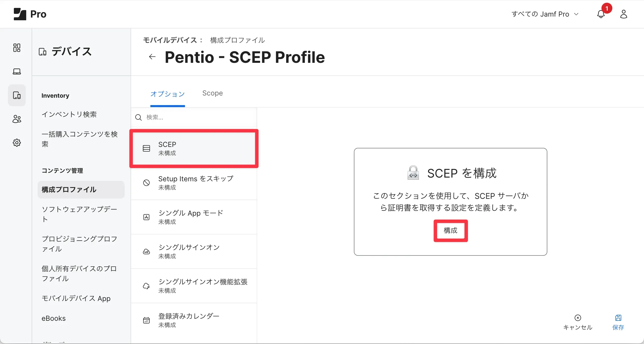644x344 pixels.
Task: Click the computers laptop icon in sidebar
Action: coord(17,71)
